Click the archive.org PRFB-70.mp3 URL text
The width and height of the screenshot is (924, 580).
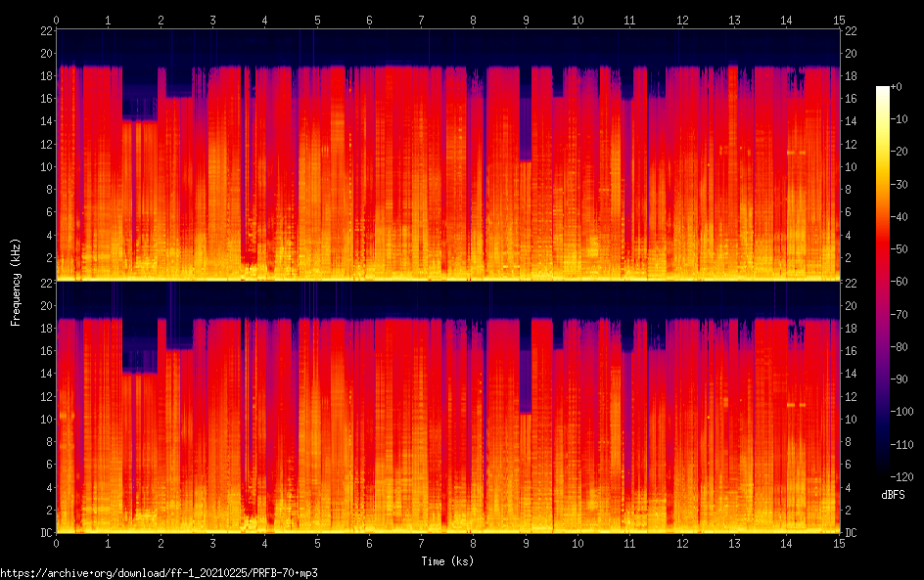coord(160,573)
